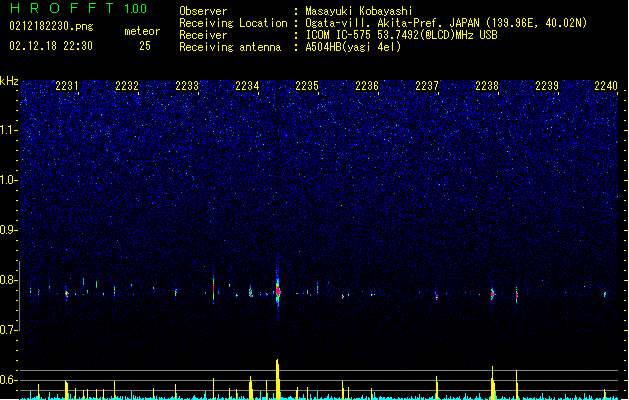Click the timestamp 02.12.18 22:30
This screenshot has height=400, width=629.
tap(51, 46)
